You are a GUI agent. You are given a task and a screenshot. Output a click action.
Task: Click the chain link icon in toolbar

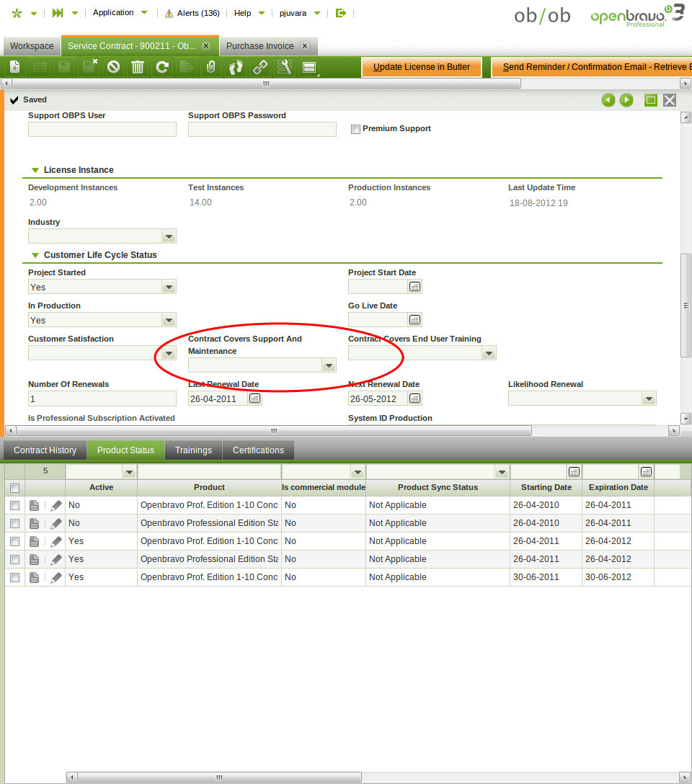260,67
